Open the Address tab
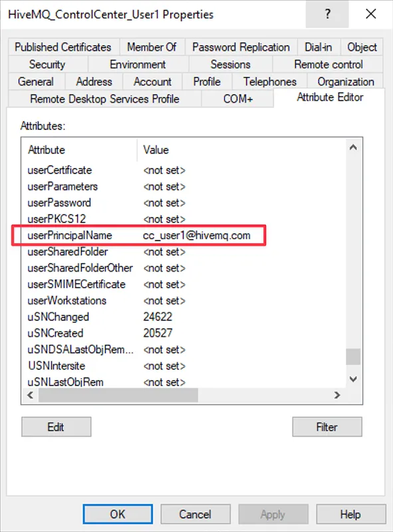 94,81
